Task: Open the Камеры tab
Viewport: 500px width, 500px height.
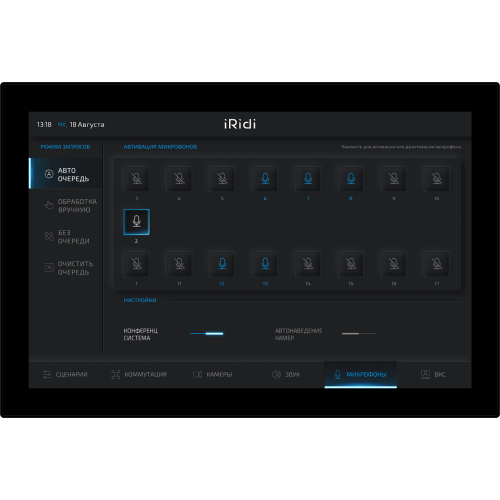Action: pyautogui.click(x=213, y=374)
